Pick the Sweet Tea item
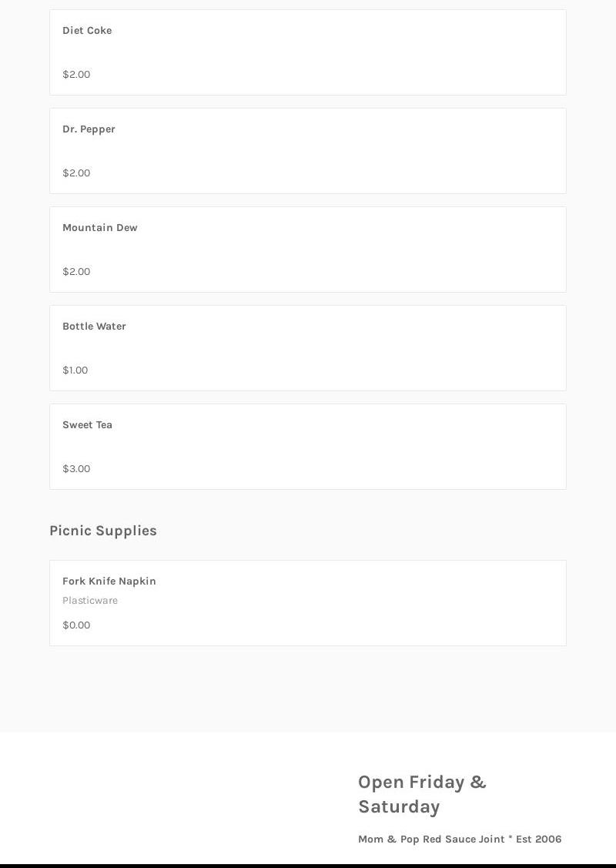 87,425
